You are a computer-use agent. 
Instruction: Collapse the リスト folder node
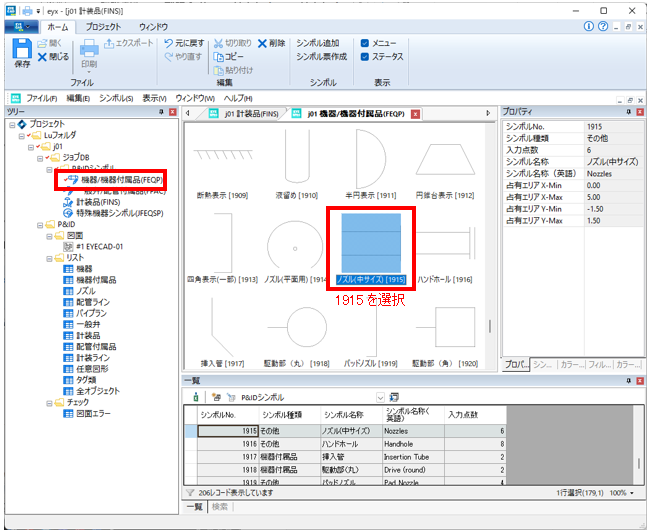click(49, 258)
